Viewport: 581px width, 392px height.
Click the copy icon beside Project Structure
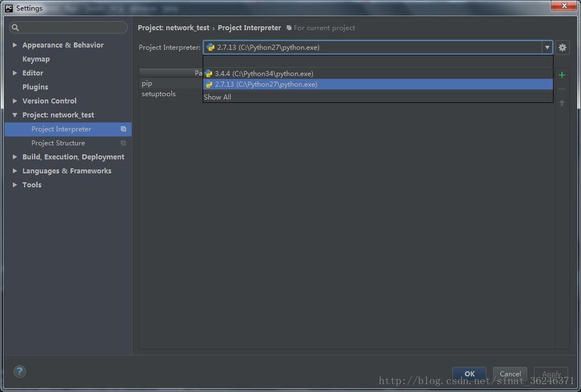coord(123,143)
